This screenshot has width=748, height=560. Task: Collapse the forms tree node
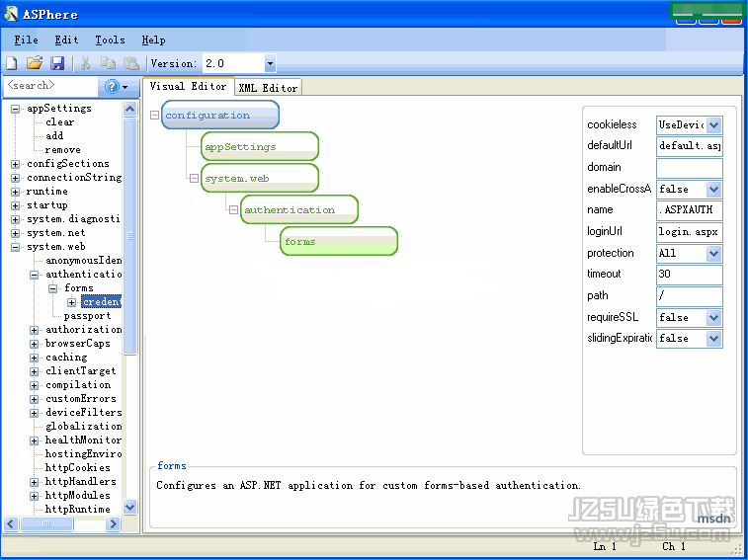click(53, 288)
